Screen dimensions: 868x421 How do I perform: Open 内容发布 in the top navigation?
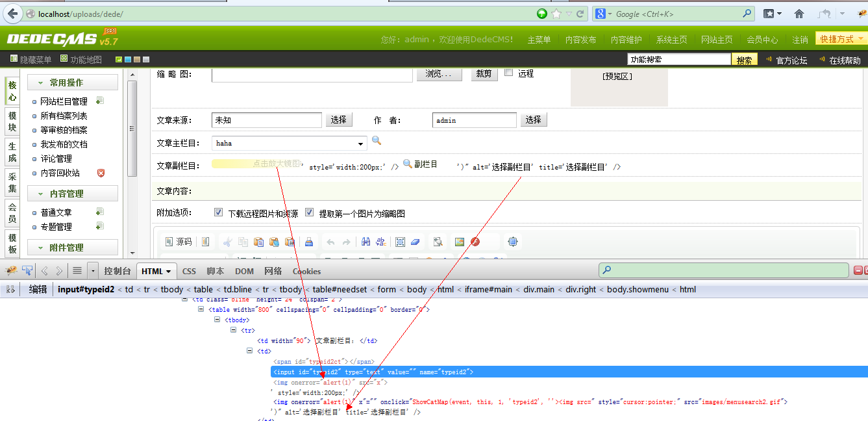[580, 40]
